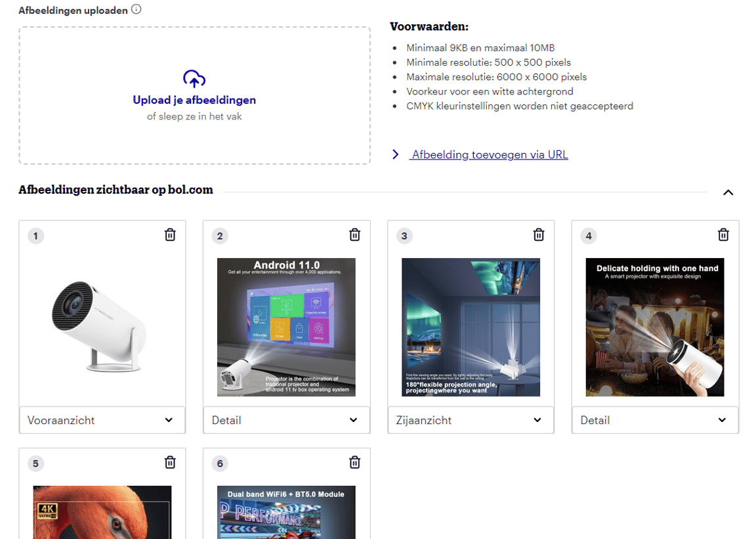This screenshot has height=539, width=756.
Task: Expand the Afbeelding toevoegen via URL chevron
Action: point(395,154)
